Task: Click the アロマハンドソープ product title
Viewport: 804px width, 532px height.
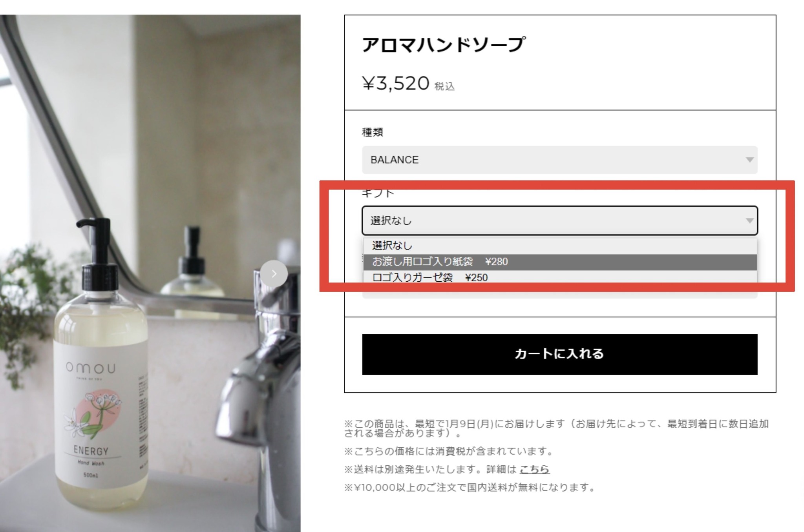Action: 443,44
